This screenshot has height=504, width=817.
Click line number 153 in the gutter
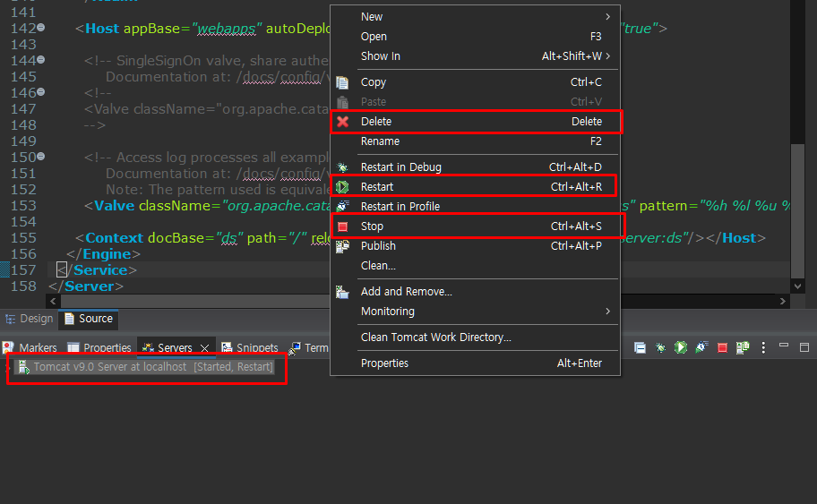(23, 206)
